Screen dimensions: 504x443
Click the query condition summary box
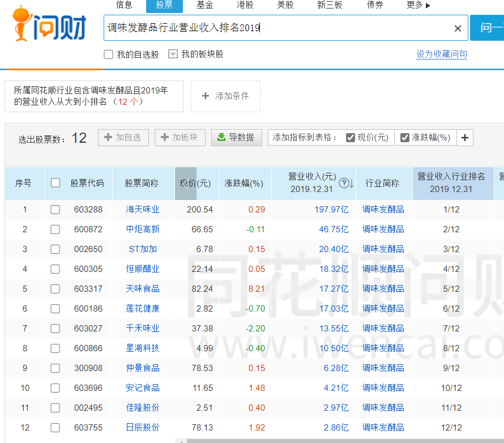[94, 96]
